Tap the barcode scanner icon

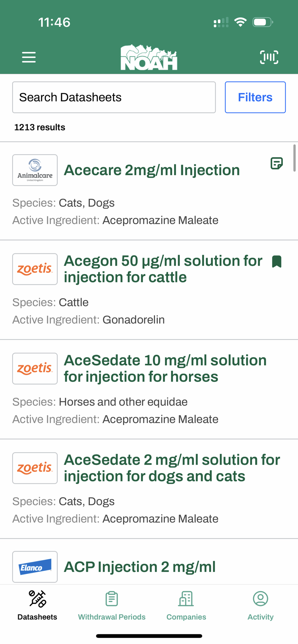[269, 57]
